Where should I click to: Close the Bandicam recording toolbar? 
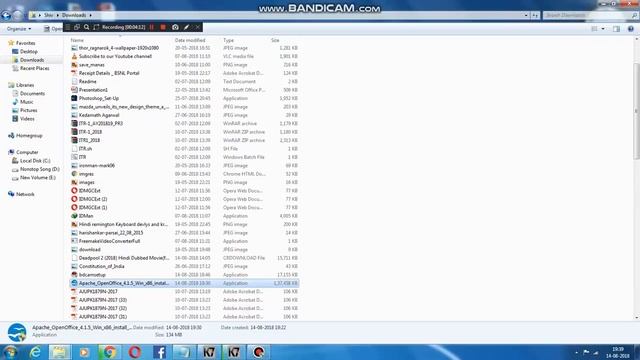click(198, 27)
